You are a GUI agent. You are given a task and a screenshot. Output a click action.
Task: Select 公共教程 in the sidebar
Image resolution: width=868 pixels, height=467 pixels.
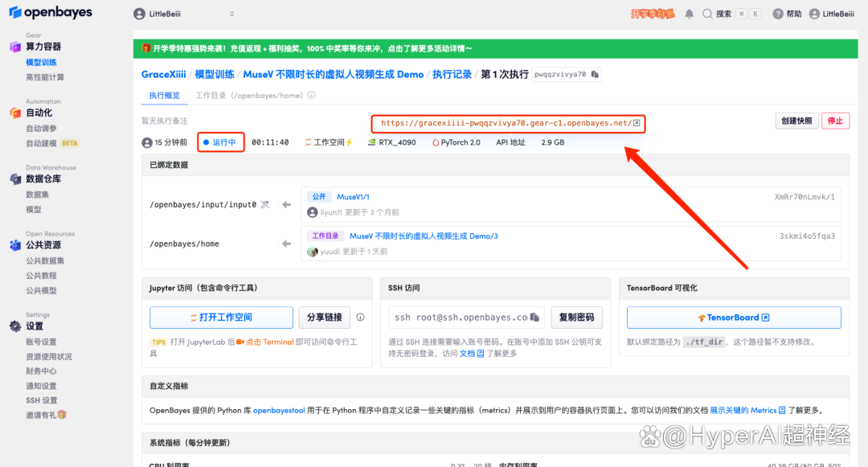point(41,276)
